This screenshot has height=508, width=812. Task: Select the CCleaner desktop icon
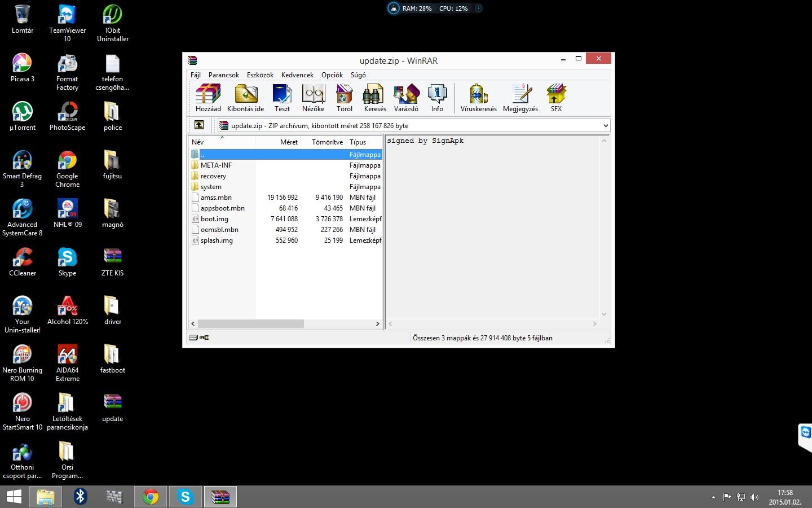[x=22, y=262]
